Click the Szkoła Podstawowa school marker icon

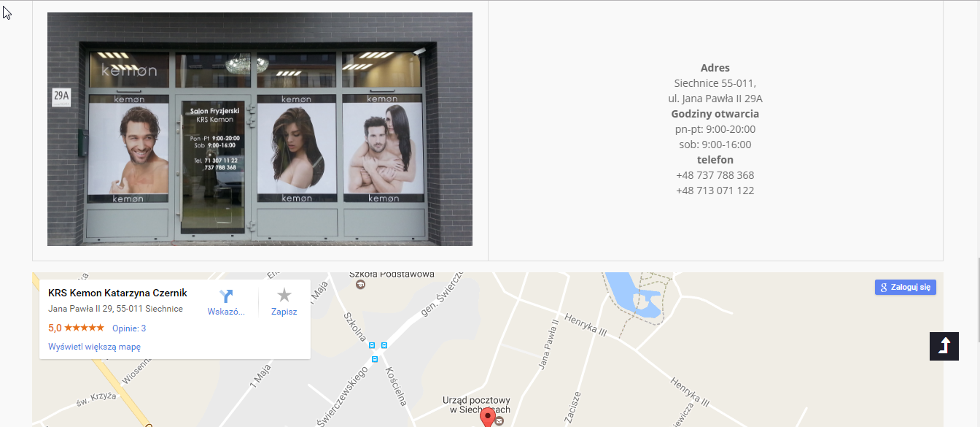[x=360, y=285]
